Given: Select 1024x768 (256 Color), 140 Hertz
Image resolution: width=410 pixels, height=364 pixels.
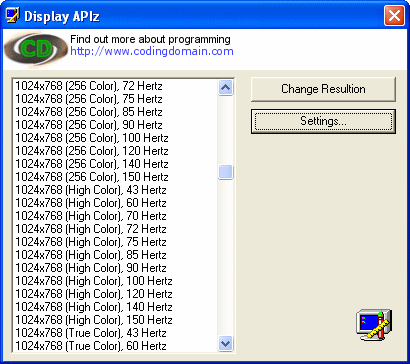Looking at the screenshot, I should pos(115,164).
